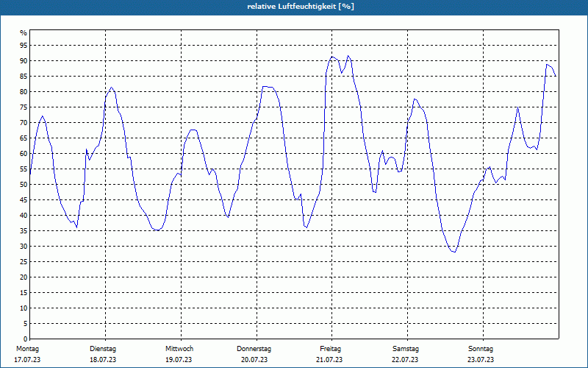Click the y-axis value 10
588x368 pixels.
pyautogui.click(x=24, y=308)
